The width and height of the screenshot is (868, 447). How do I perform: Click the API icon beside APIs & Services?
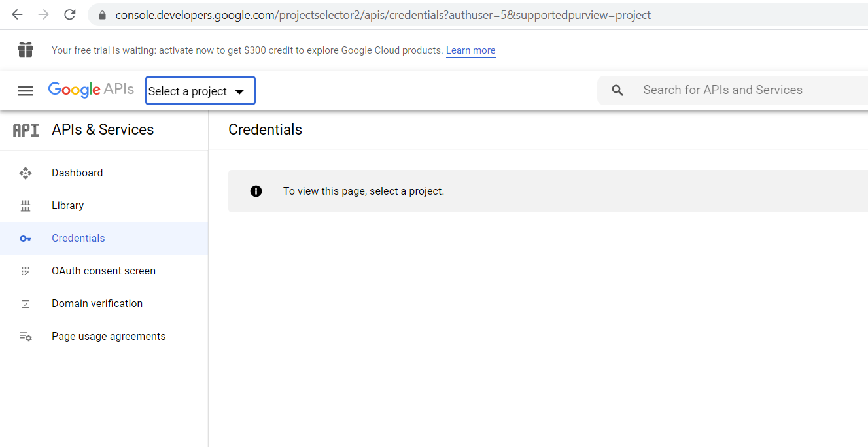point(26,130)
